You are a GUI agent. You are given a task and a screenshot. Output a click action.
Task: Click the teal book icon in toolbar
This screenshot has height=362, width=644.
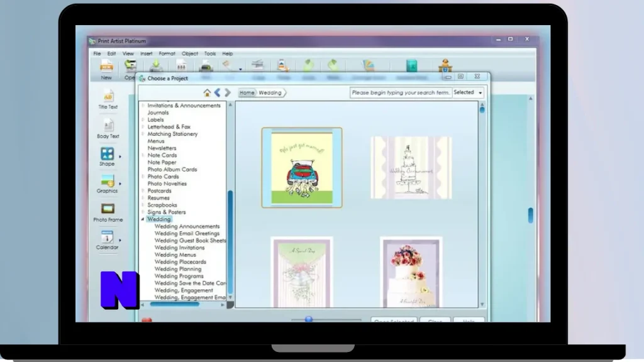[x=411, y=65]
